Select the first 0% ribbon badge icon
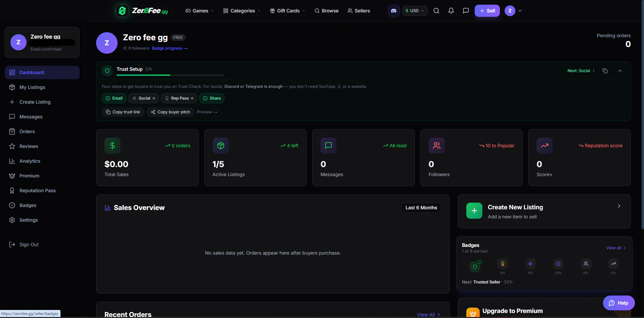The image size is (644, 318). (x=503, y=264)
